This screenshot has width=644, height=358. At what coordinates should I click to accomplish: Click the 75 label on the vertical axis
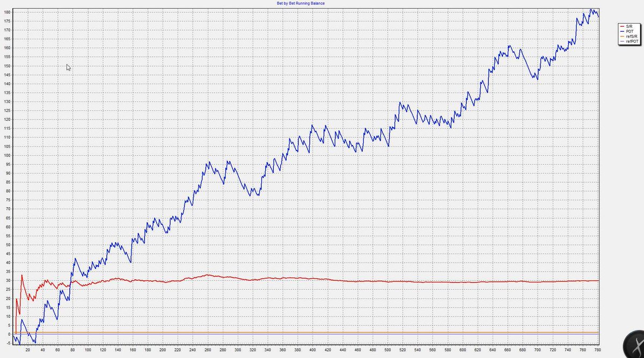tap(7, 200)
